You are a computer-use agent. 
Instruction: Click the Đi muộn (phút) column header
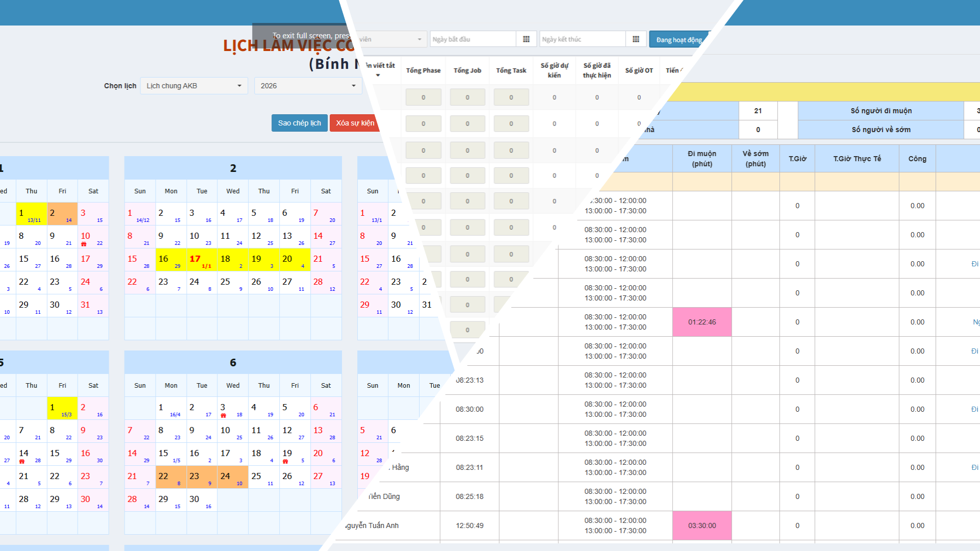(x=702, y=159)
